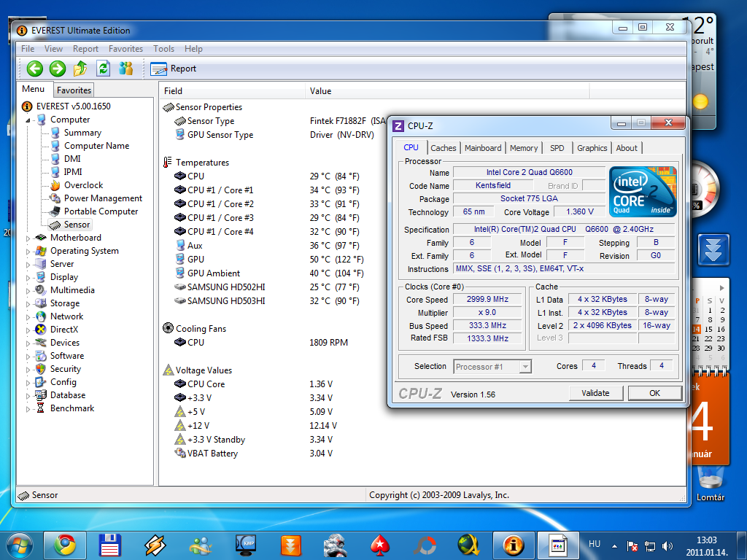Expand the Multimedia tree node
The image size is (747, 560).
tap(28, 290)
